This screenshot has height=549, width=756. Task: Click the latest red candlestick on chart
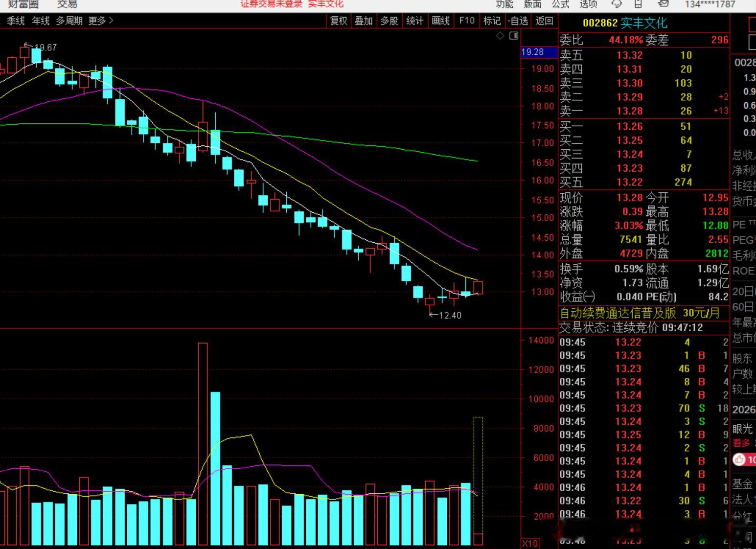pyautogui.click(x=478, y=288)
